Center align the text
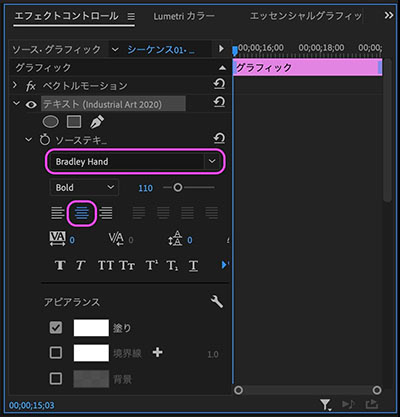The image size is (400, 417). [82, 213]
